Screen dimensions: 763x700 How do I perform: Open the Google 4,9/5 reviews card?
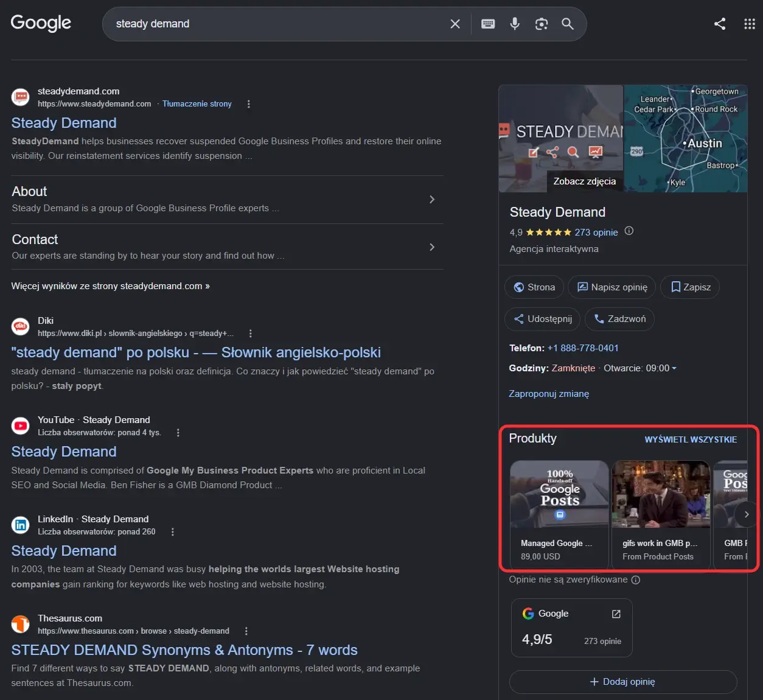[x=571, y=628]
